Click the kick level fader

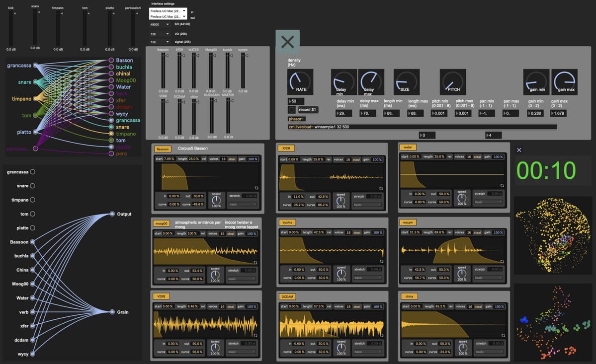(11, 28)
